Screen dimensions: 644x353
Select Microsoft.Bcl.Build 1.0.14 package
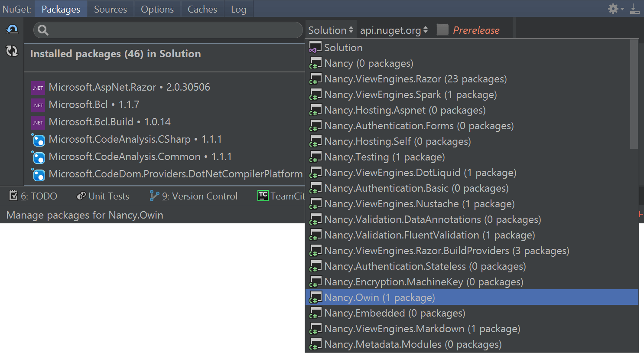pos(165,122)
